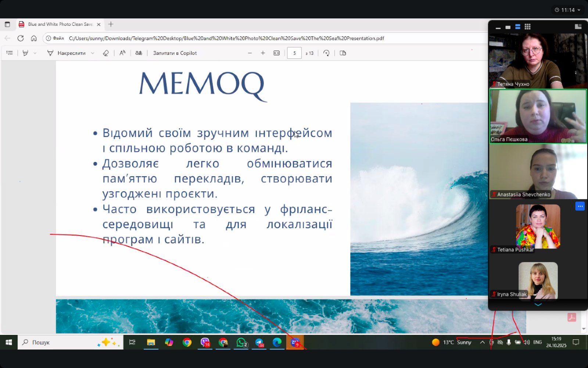Click the Накреслити draw button
This screenshot has height=368, width=588.
coord(67,53)
